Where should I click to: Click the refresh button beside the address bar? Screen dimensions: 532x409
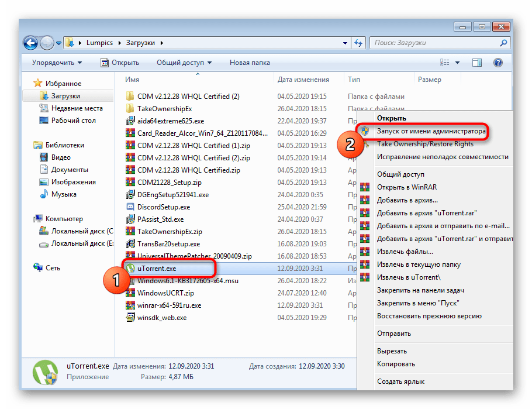[358, 43]
